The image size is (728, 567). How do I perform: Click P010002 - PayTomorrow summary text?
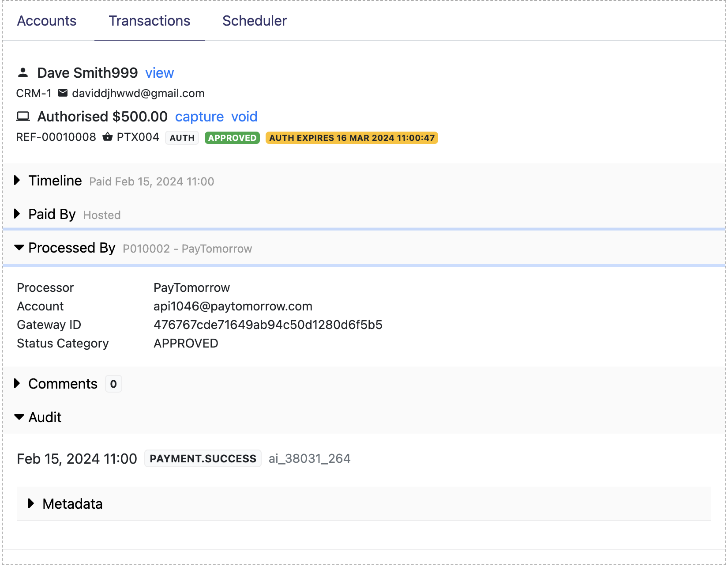tap(188, 249)
